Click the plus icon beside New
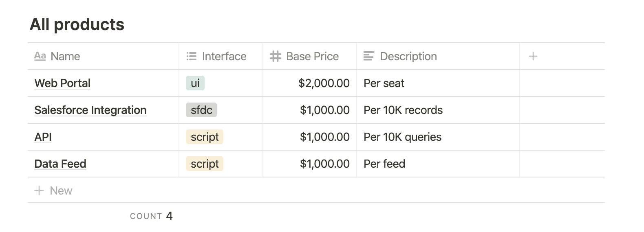 (39, 190)
